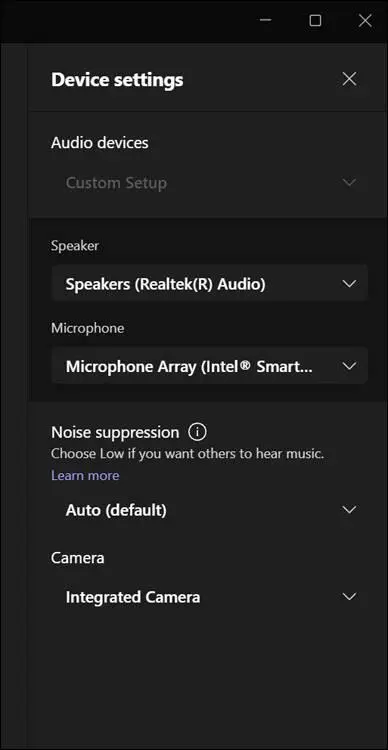Open the Integrated Camera dropdown

(210, 597)
